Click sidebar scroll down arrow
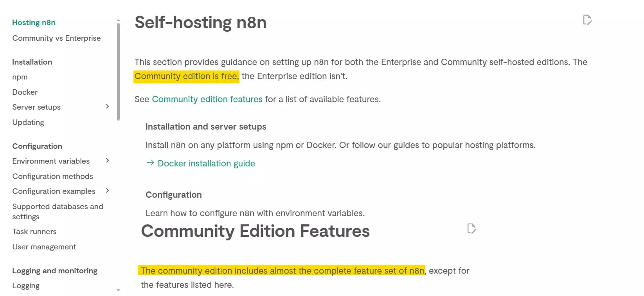644x296 pixels. (x=118, y=290)
